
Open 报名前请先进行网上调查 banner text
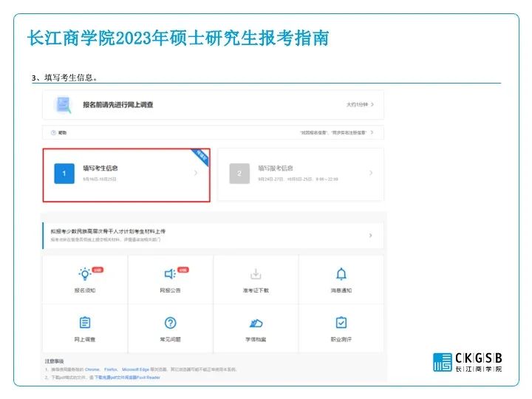(x=118, y=104)
